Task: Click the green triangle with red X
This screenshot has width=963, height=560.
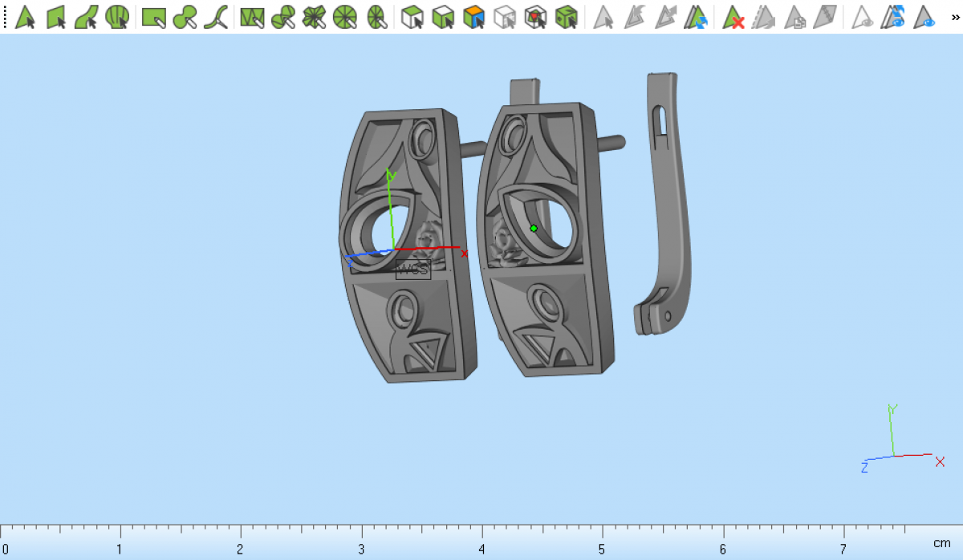Action: coord(733,17)
